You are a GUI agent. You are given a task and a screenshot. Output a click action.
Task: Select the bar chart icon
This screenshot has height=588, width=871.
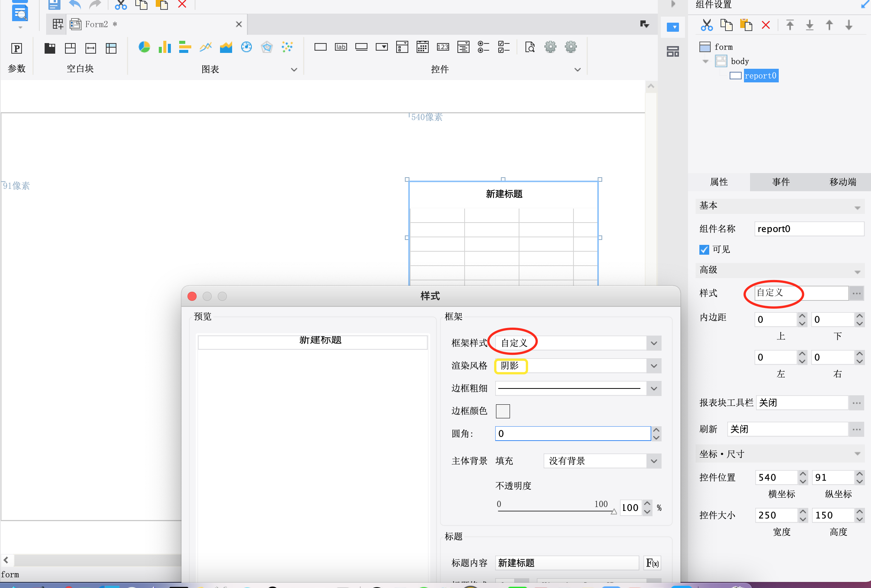164,47
